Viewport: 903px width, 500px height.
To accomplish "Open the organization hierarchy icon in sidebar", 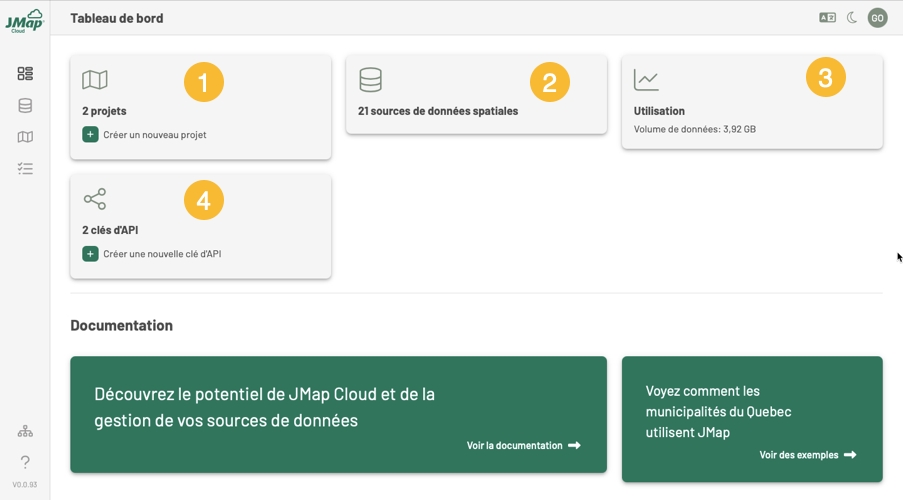I will point(25,431).
